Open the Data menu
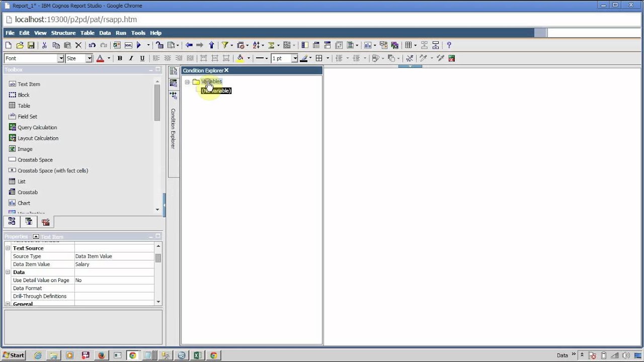 pos(105,33)
